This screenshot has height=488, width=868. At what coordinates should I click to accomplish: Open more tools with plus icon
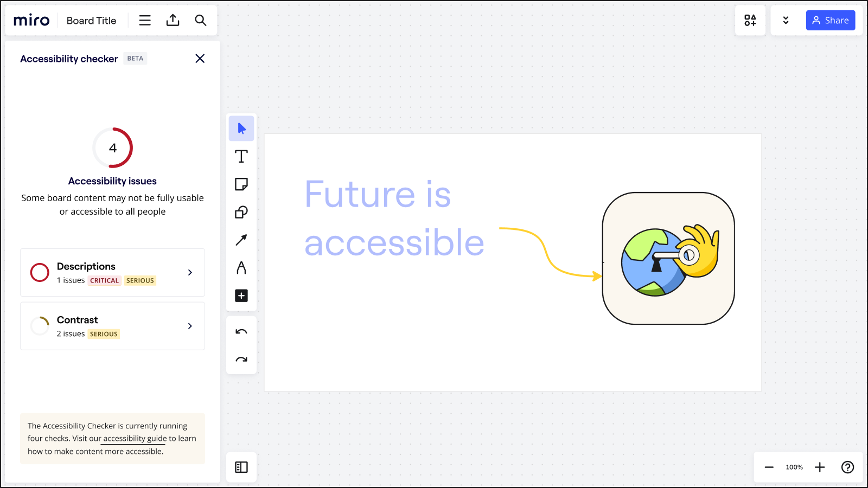[241, 296]
